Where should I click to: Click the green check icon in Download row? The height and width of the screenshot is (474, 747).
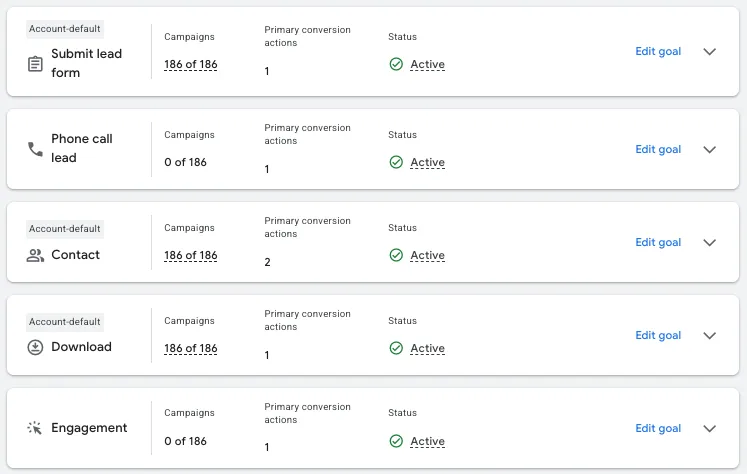tap(396, 348)
